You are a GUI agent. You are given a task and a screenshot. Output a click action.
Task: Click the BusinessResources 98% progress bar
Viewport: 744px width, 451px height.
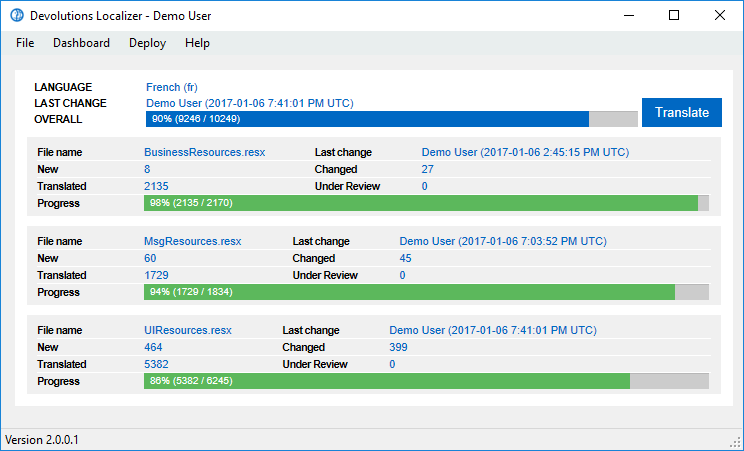[426, 203]
